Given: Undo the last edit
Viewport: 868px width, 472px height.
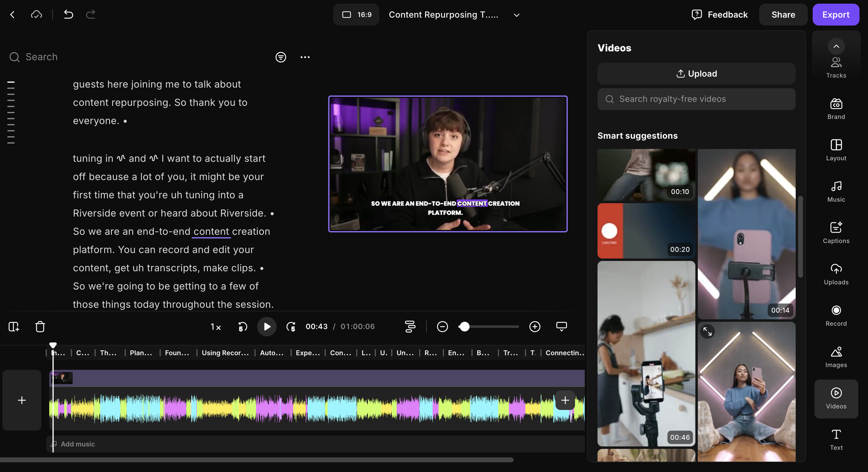Looking at the screenshot, I should click(68, 15).
